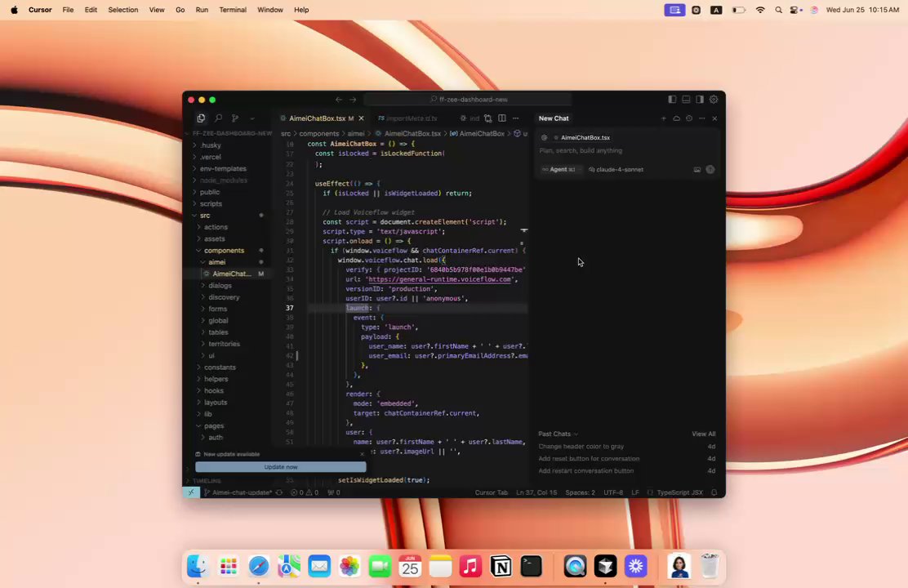The width and height of the screenshot is (908, 588).
Task: Select AimeiChat... file in explorer
Action: tap(229, 274)
